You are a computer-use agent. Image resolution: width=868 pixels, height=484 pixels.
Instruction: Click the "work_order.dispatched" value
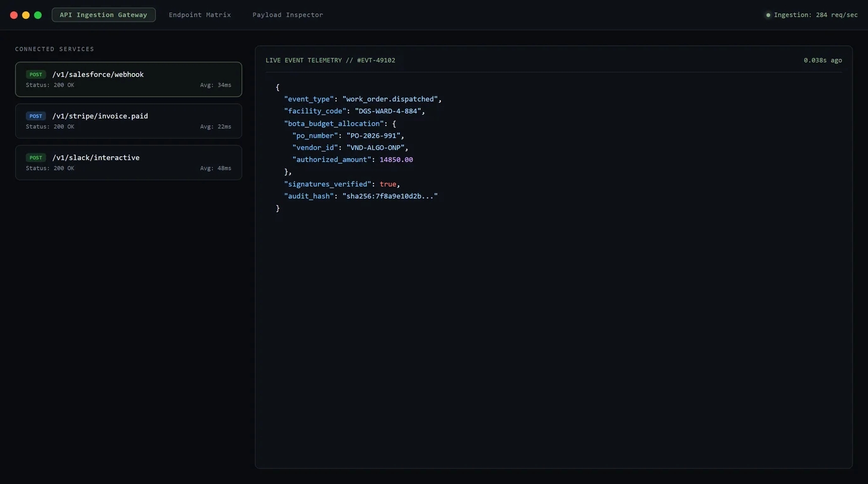(x=390, y=99)
